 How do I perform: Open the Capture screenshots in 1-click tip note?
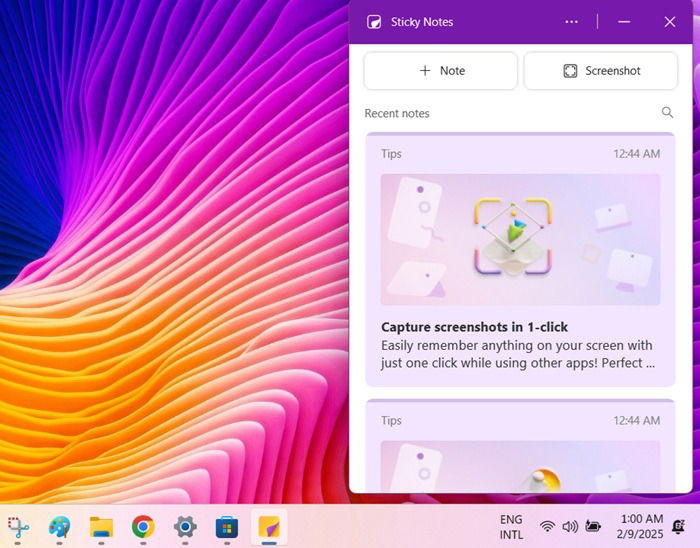(x=520, y=259)
